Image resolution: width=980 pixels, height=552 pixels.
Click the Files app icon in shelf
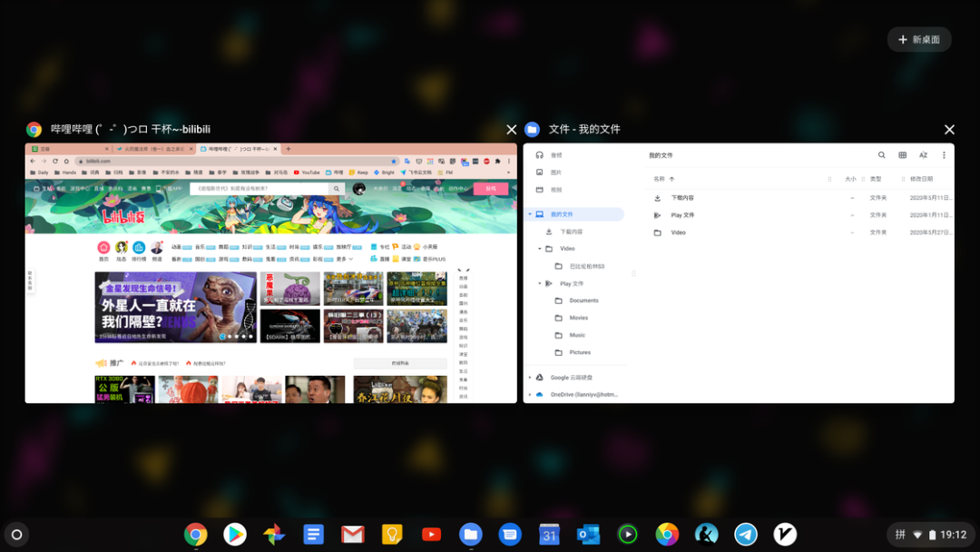pos(471,535)
